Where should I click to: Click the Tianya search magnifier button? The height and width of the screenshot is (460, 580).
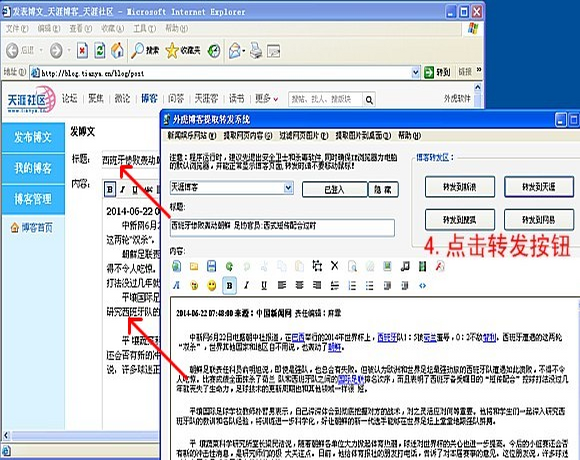tap(369, 99)
